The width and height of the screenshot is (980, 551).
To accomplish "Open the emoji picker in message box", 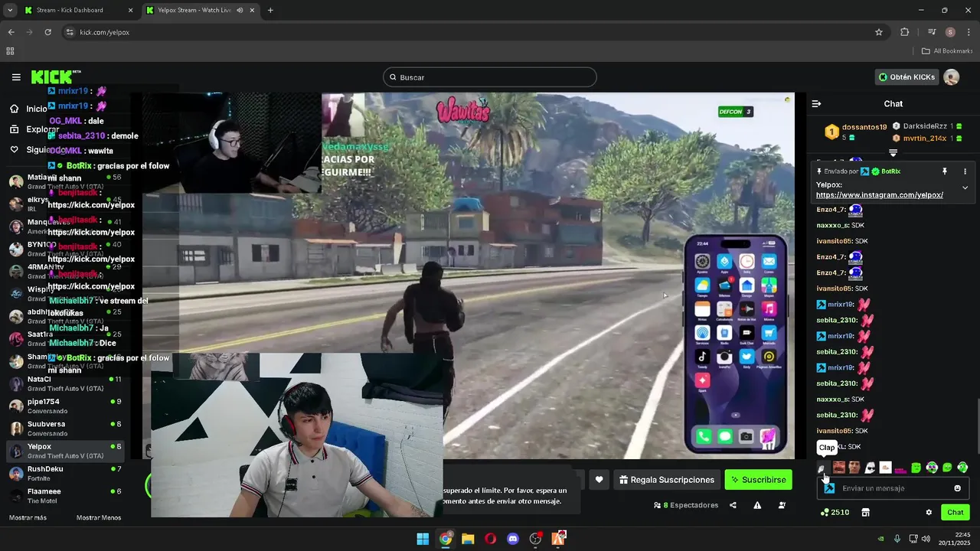I will point(957,488).
